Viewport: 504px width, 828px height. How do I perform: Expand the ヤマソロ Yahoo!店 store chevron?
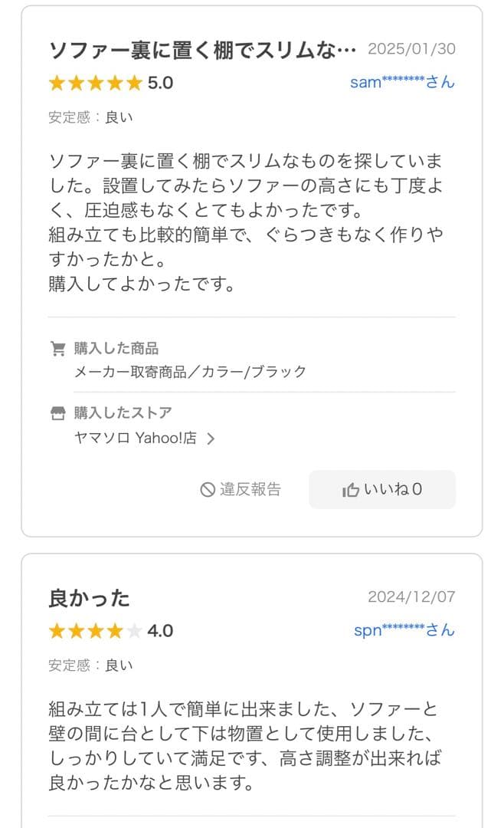pos(213,439)
